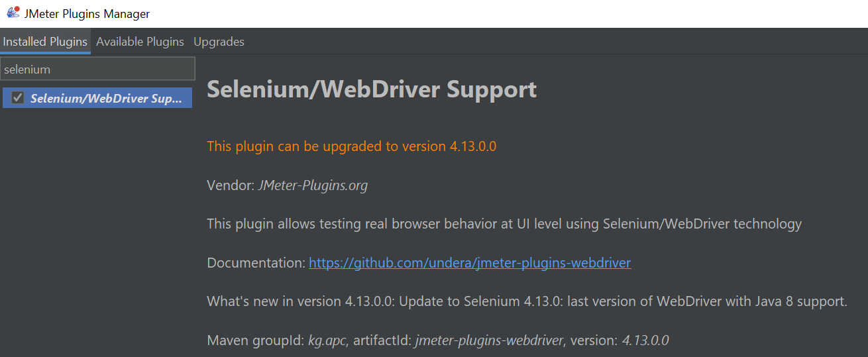868x357 pixels.
Task: Click the 'Selenium/WebDriver Support' heading
Action: 372,89
